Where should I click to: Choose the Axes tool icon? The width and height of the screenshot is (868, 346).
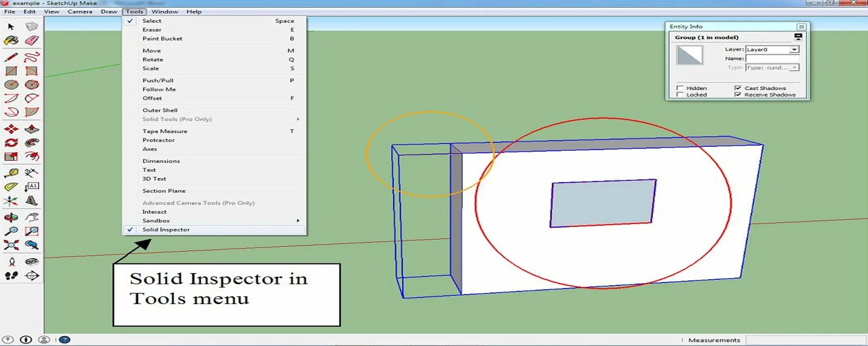pos(11,200)
